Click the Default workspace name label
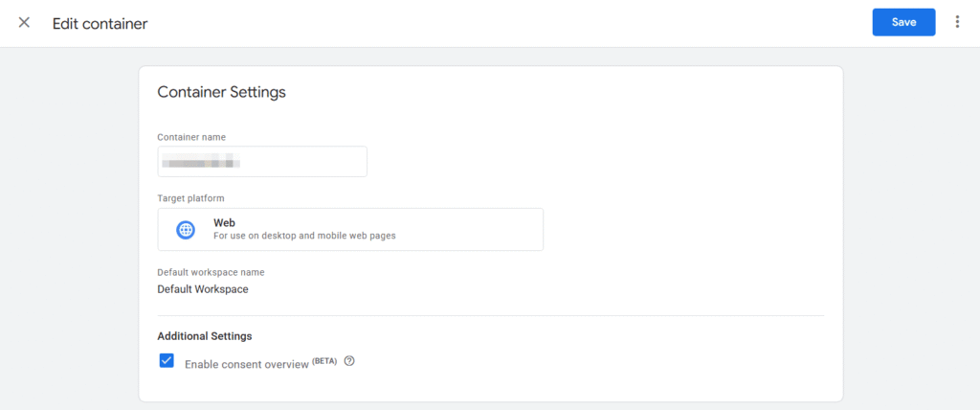The width and height of the screenshot is (980, 410). click(x=211, y=272)
